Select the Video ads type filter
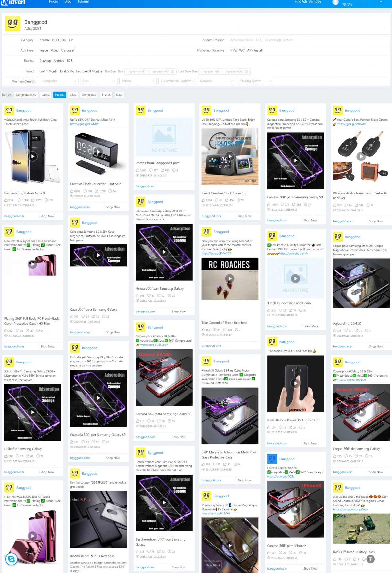Screen dimensions: 392x573 [55, 50]
